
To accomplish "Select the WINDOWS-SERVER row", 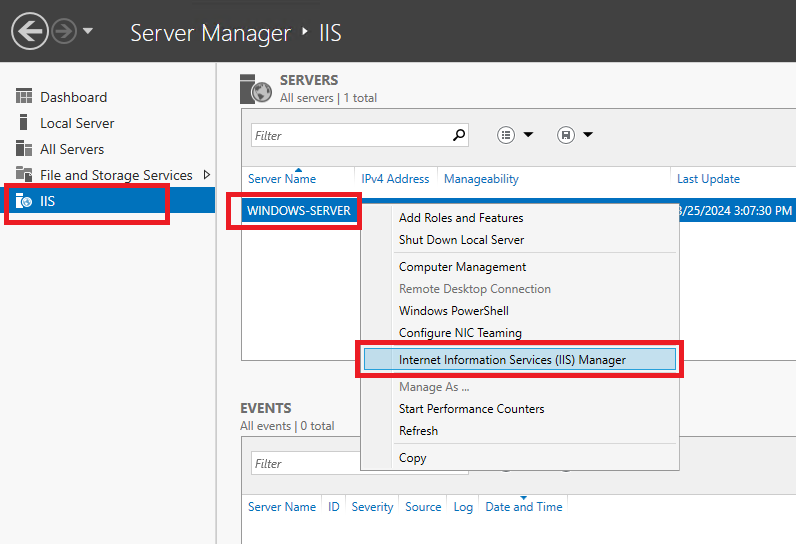I will (298, 211).
